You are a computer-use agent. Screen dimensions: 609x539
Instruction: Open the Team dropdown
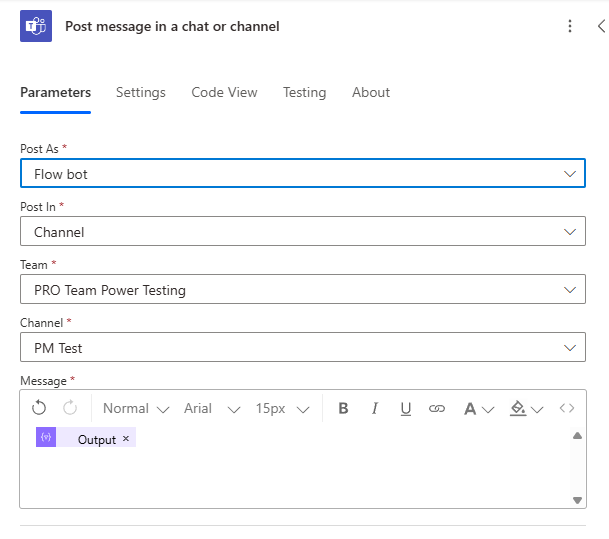[x=303, y=289]
